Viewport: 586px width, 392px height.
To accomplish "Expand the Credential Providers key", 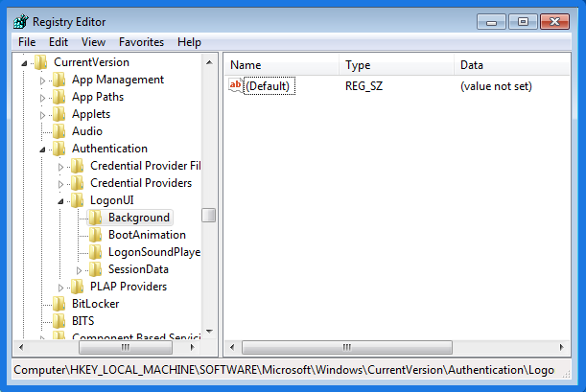I will point(61,184).
